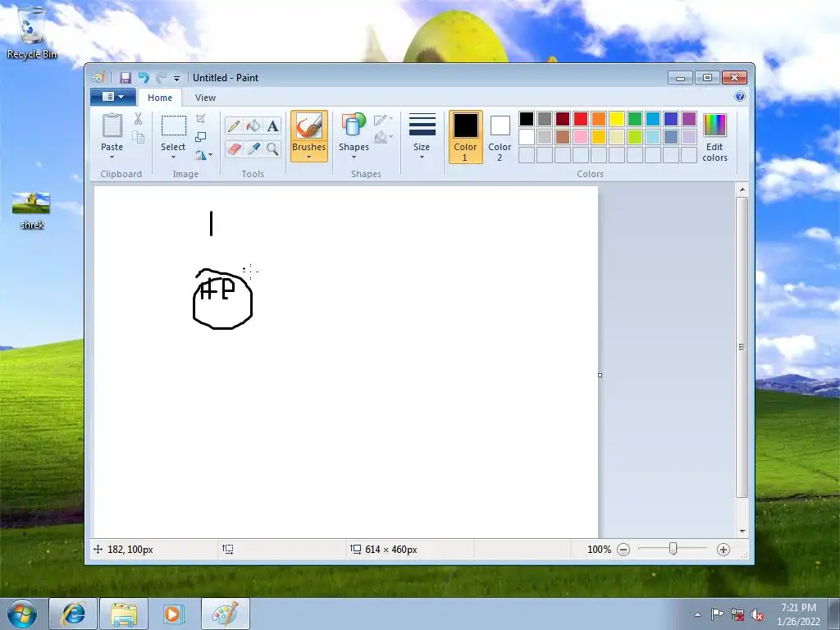
Task: Click the Paint Help question mark icon
Action: (740, 97)
